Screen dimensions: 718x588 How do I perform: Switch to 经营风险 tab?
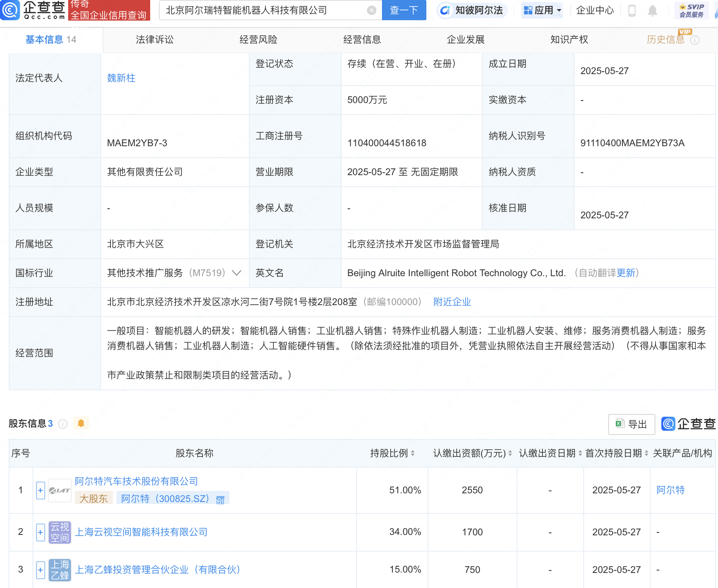258,40
